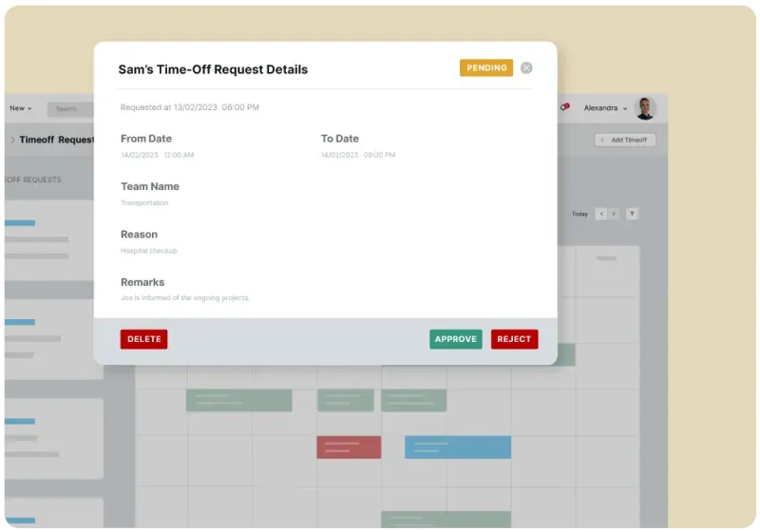Open the first request card in sidebar
This screenshot has width=760, height=532.
click(49, 239)
